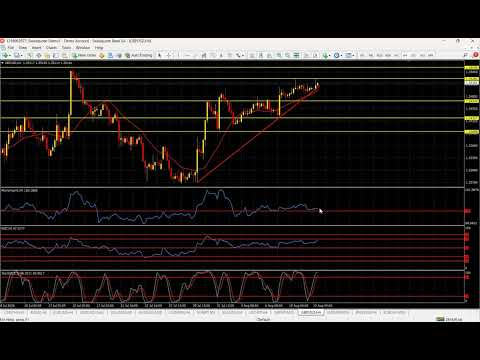480x360 pixels.
Task: Select the active GBPUSD,H4 chart tab
Action: point(311,313)
